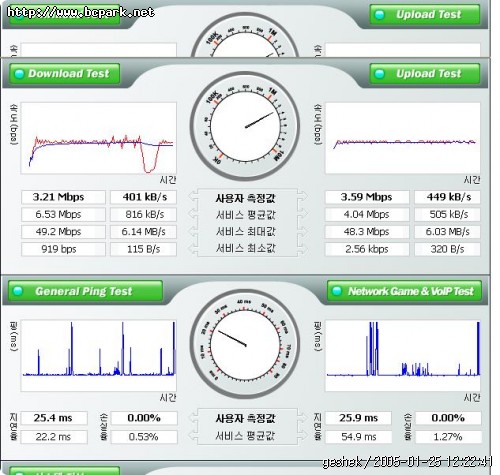Click the ping latency gauge dial
Viewport: 500px width, 475px height.
(x=245, y=344)
